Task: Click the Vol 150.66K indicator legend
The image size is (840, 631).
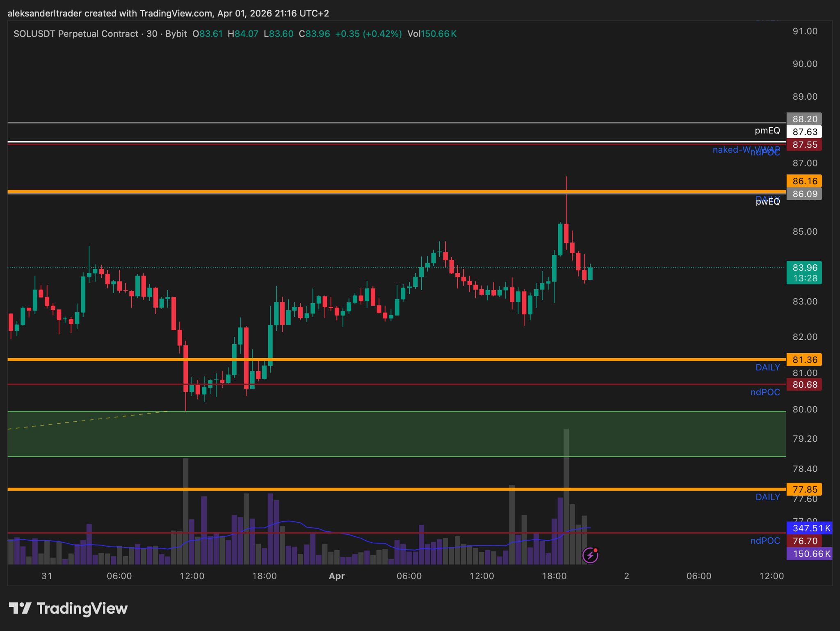Action: (x=431, y=34)
